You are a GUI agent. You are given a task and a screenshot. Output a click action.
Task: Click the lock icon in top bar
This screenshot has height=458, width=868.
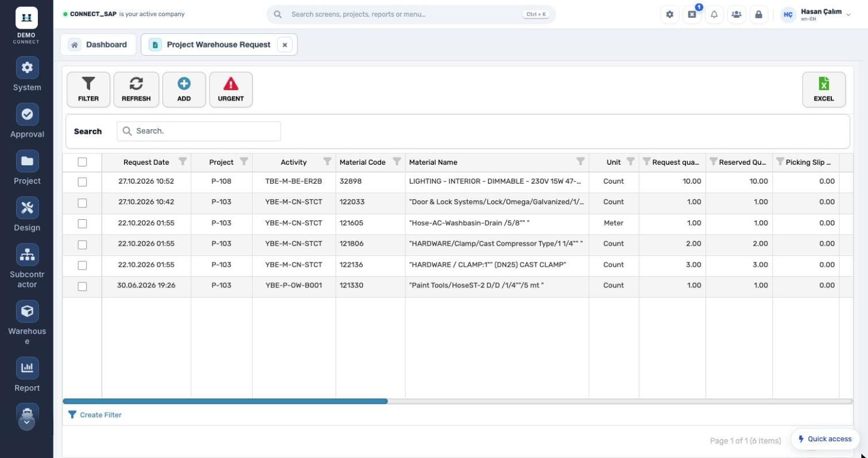(x=758, y=15)
